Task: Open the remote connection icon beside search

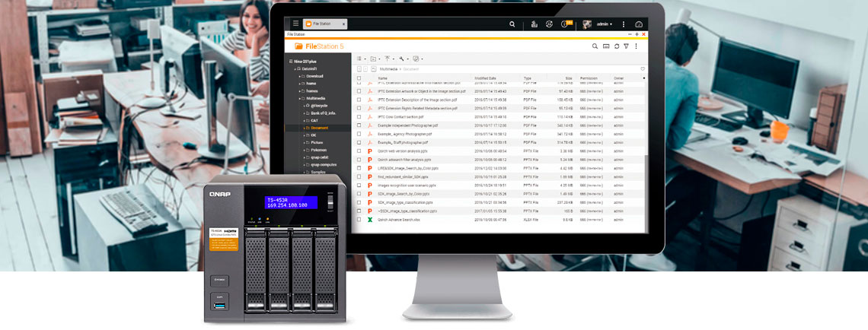Action: click(605, 46)
